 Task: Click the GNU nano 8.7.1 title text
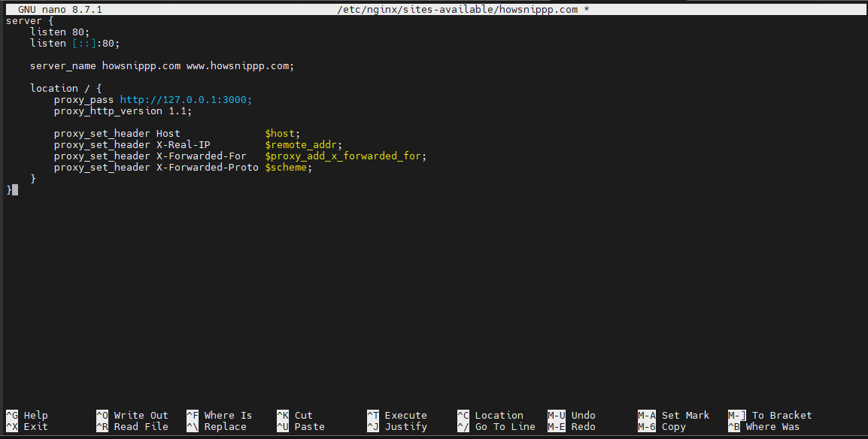coord(59,10)
